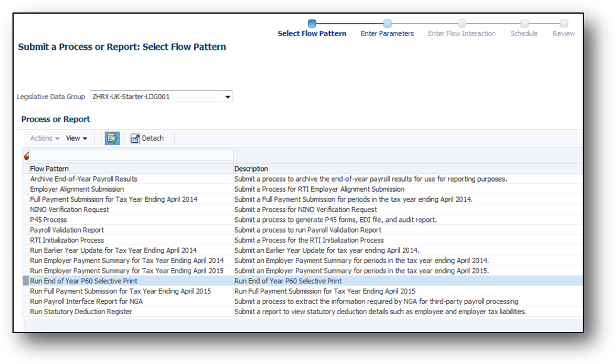Toggle the Query By Example filter icon
This screenshot has width=616, height=364.
[112, 138]
